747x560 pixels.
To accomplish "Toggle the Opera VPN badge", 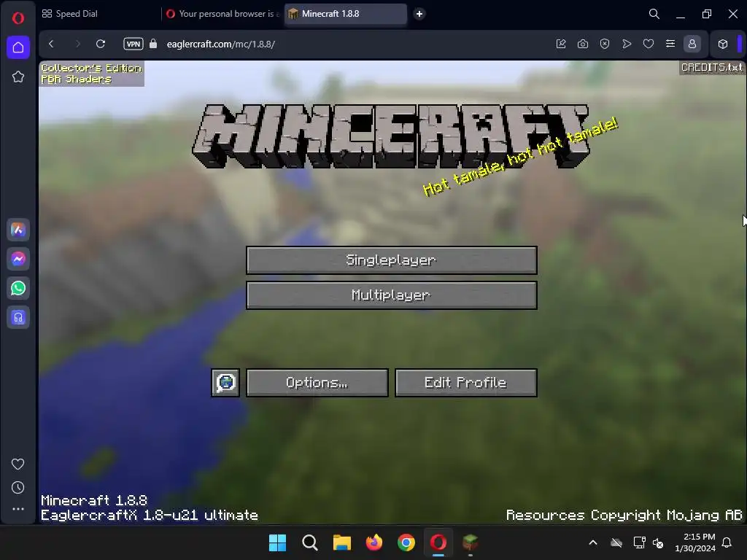I will 133,44.
